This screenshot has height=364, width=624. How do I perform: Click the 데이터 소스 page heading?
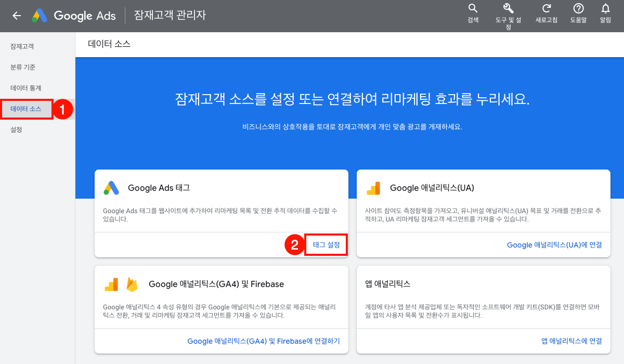[109, 45]
